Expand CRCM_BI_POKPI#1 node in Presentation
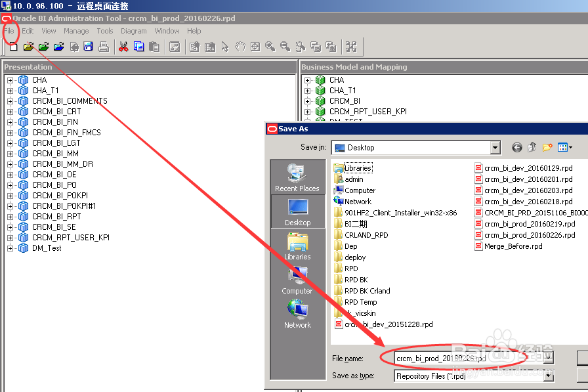This screenshot has height=392, width=588. coord(10,206)
